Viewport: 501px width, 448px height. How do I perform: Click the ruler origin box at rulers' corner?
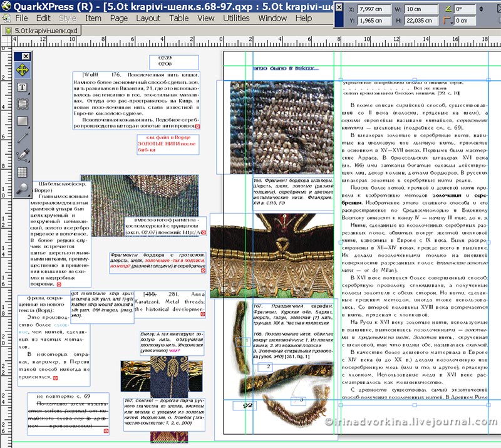pyautogui.click(x=6, y=41)
